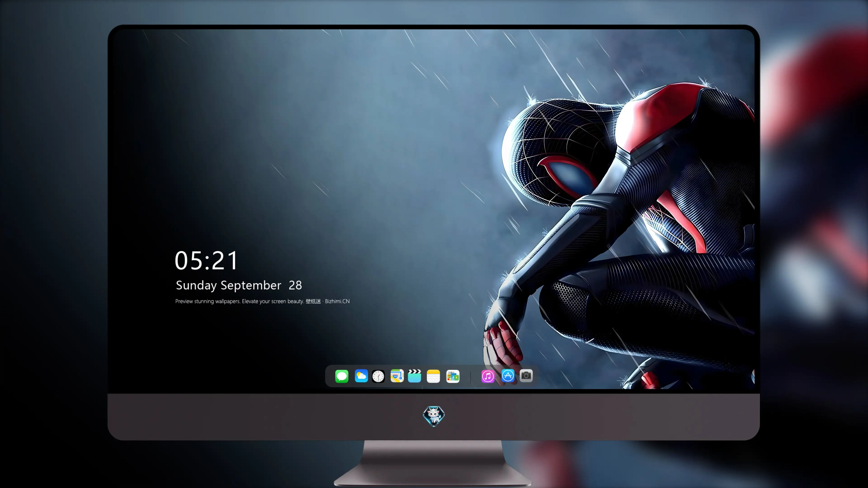Open the Weather app in the dock
This screenshot has height=488, width=868.
pyautogui.click(x=361, y=376)
